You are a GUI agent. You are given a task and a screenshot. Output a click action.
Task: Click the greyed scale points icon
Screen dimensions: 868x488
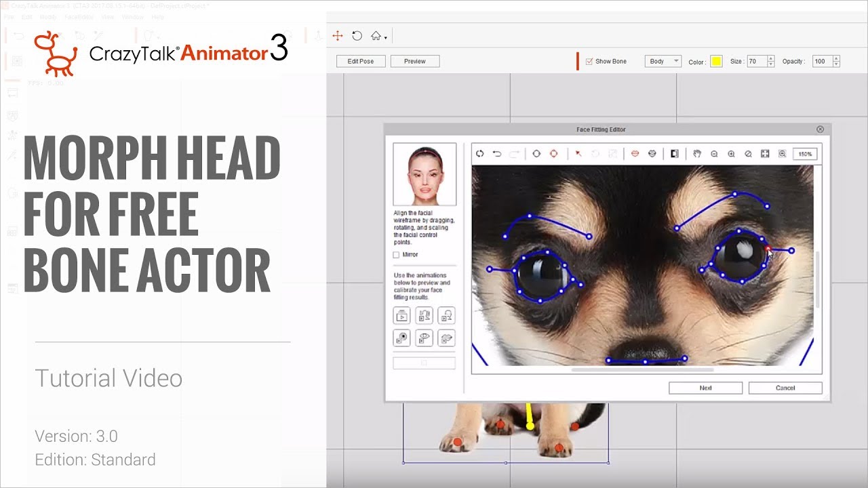coord(612,154)
